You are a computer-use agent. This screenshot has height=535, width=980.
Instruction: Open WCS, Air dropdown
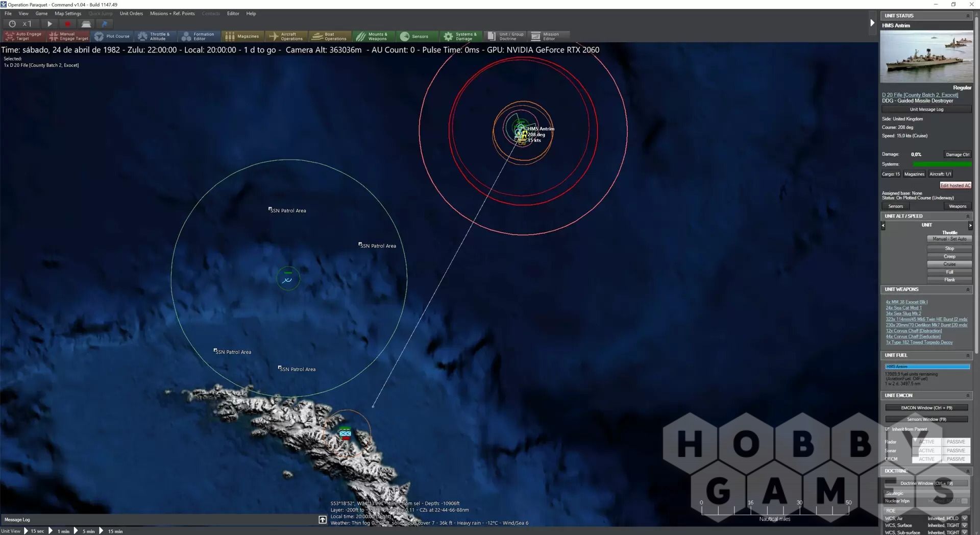pyautogui.click(x=965, y=519)
